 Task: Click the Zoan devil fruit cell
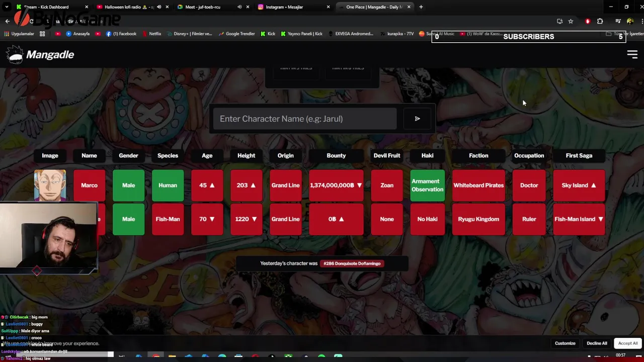(387, 186)
